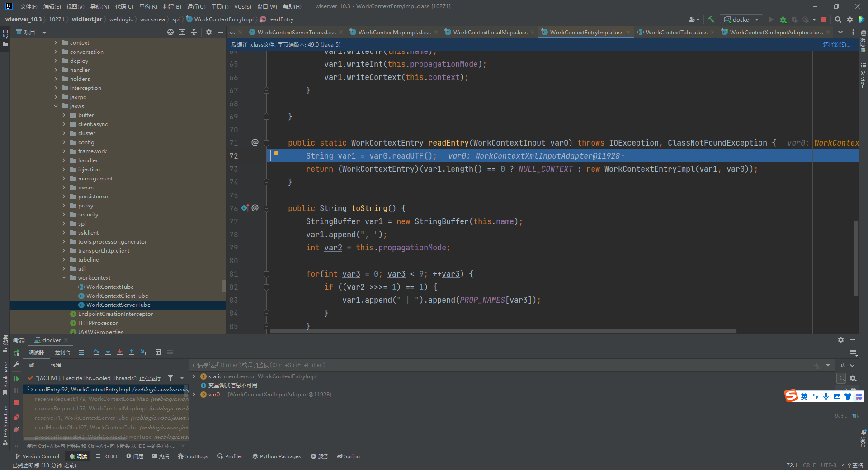The width and height of the screenshot is (868, 470).
Task: Hide the project panel with minus icon
Action: 220,32
